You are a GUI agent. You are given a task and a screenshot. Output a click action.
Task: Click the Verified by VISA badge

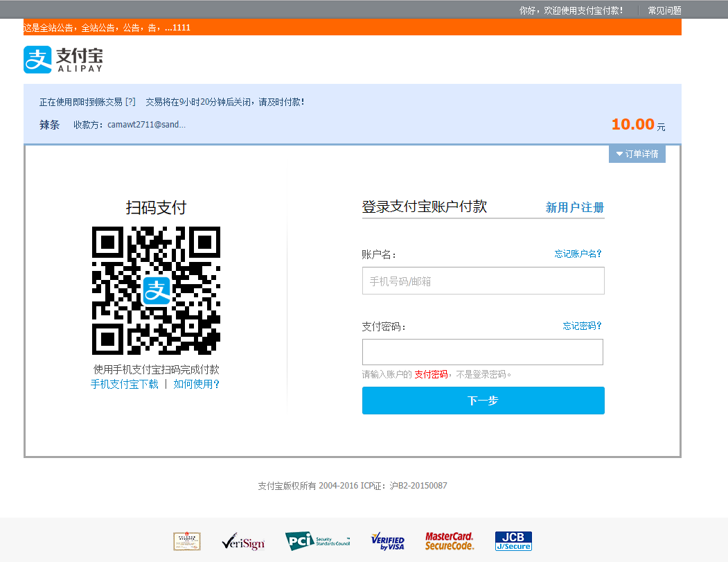click(388, 542)
